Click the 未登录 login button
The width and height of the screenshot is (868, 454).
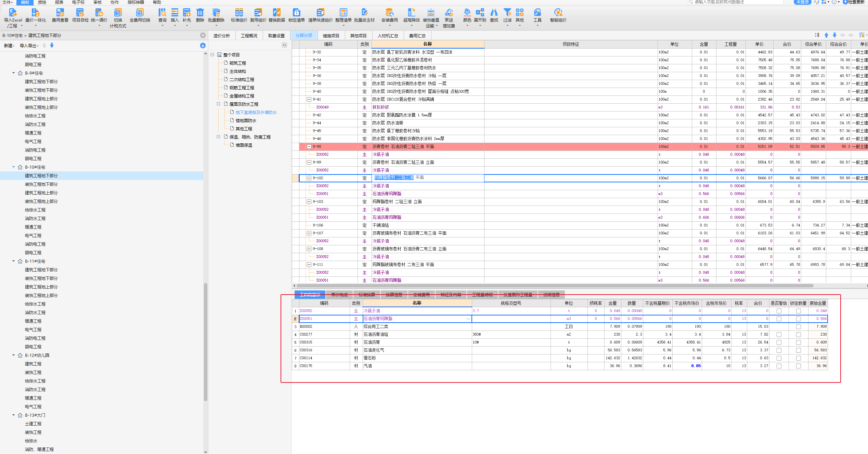click(x=802, y=2)
